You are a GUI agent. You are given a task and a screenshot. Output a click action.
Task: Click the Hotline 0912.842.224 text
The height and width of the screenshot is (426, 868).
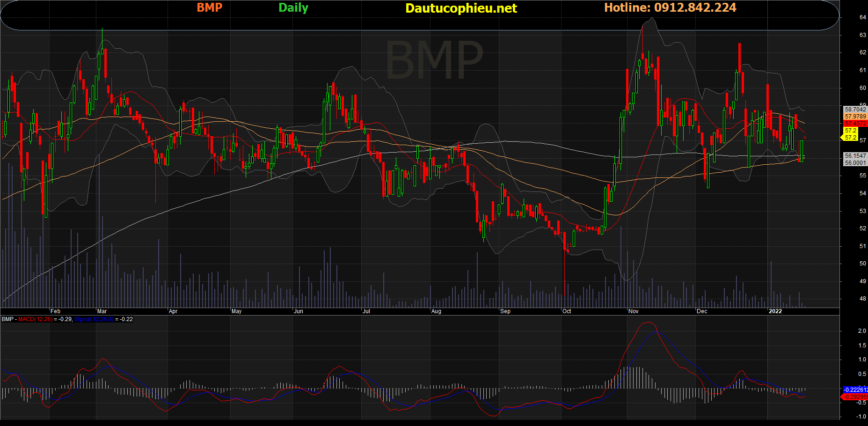[670, 7]
